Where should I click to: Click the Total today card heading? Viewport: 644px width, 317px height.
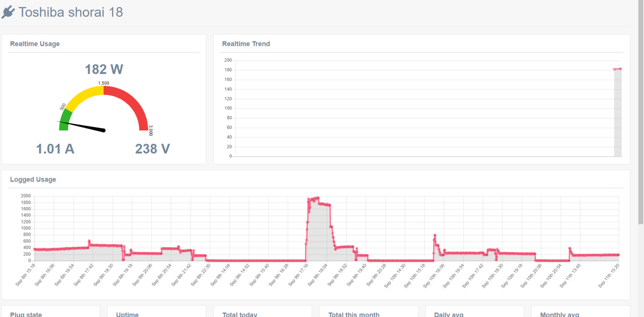coord(239,314)
